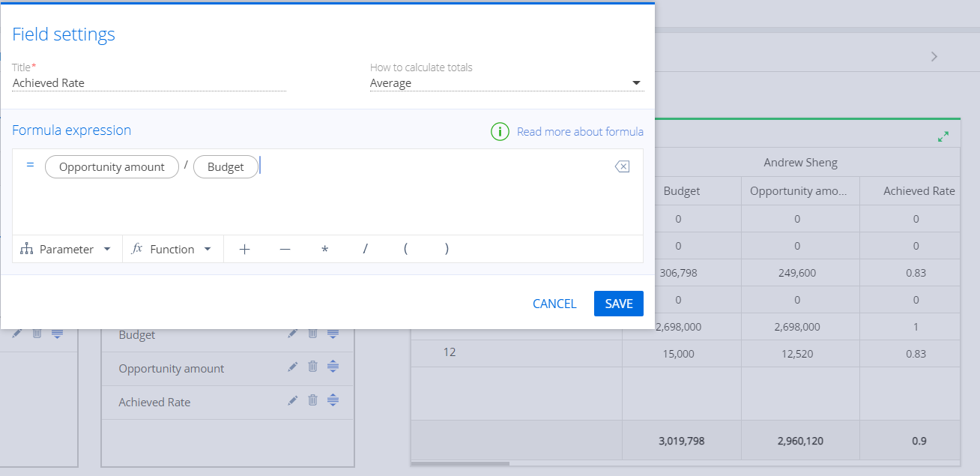Delete the Budget field using trash icon
This screenshot has height=476, width=980.
click(x=313, y=334)
